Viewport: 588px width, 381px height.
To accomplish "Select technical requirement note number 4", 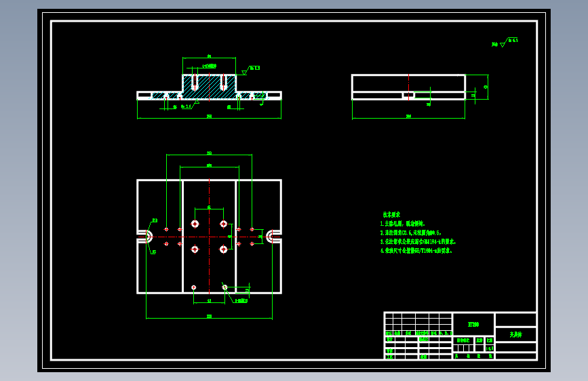I will pos(416,251).
